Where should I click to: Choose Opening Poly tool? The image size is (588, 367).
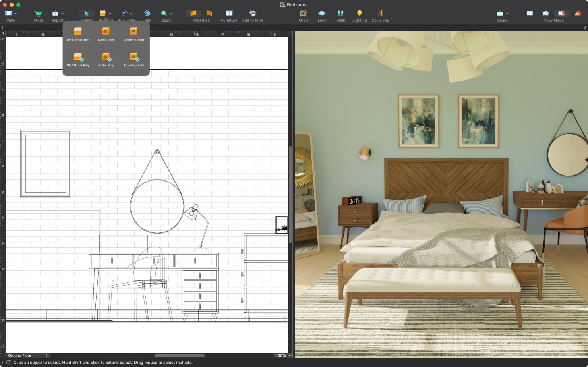134,60
